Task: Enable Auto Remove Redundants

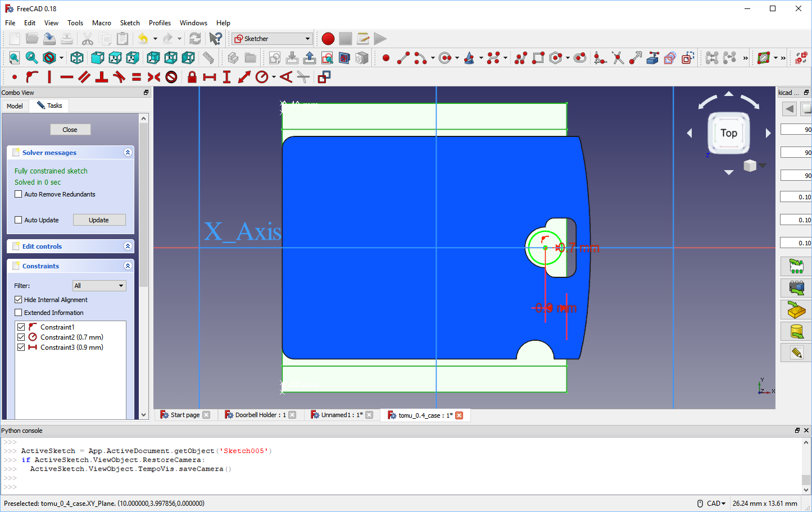Action: click(18, 194)
